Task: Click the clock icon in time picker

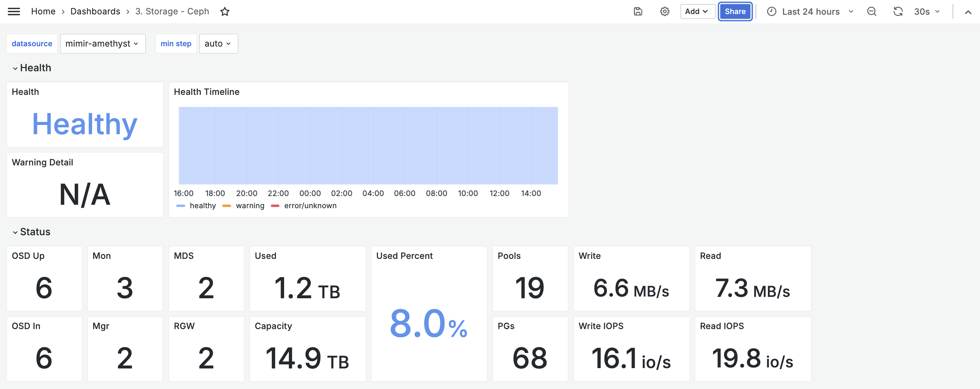Action: coord(772,11)
